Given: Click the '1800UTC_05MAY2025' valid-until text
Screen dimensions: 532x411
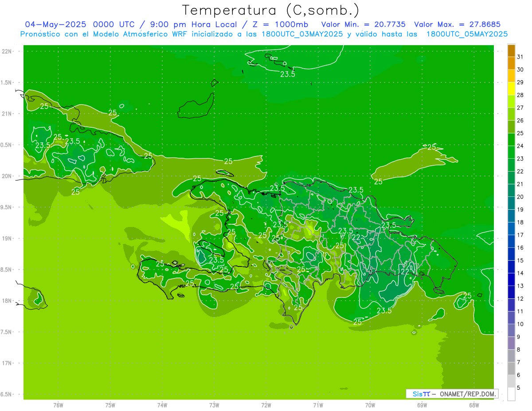Looking at the screenshot, I should [x=467, y=34].
